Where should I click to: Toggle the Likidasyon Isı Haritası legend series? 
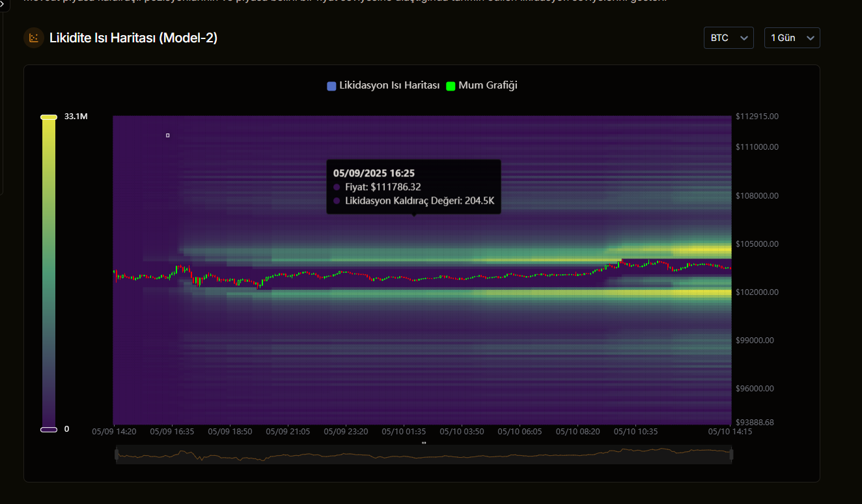tap(383, 85)
